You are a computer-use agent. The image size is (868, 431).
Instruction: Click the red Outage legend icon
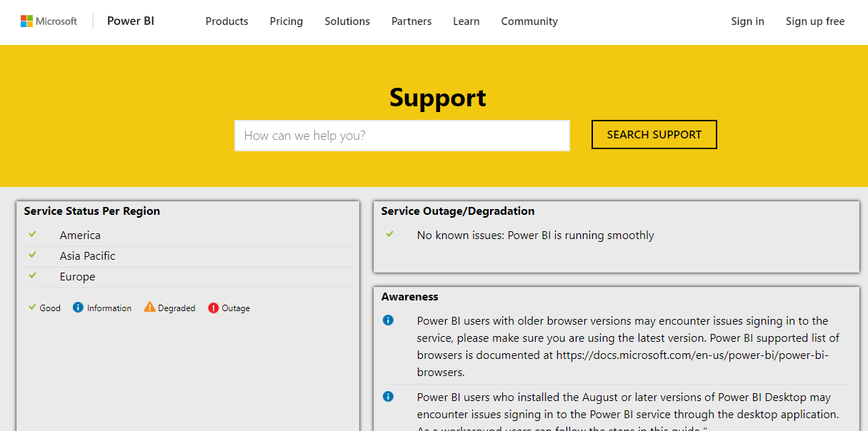[213, 308]
